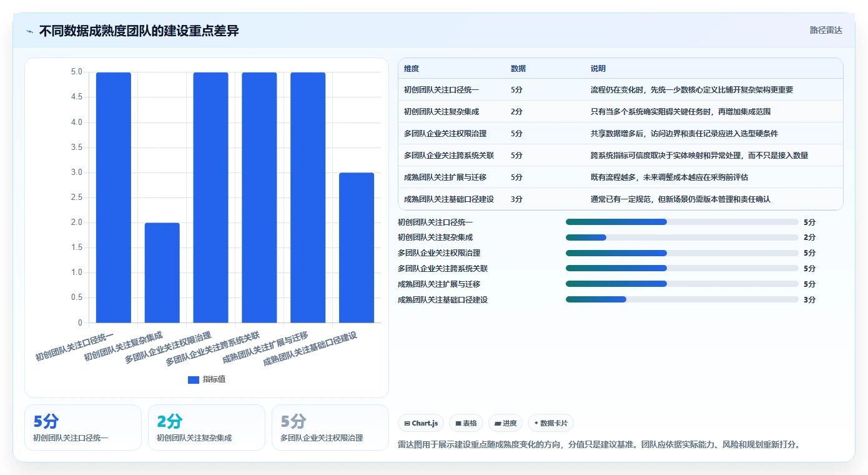Click progress bar for 成熟团队关注基础口径建设

682,299
